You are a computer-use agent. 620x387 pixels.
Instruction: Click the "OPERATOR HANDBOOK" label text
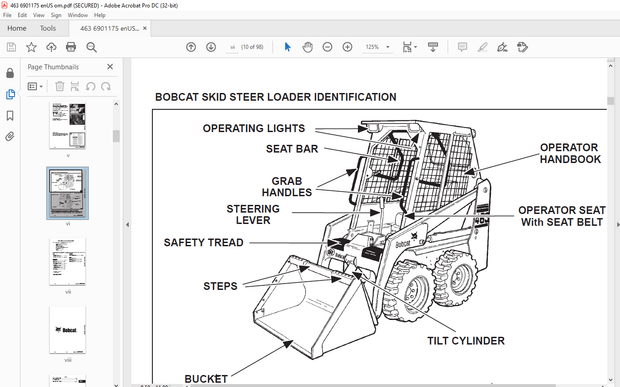click(x=570, y=153)
